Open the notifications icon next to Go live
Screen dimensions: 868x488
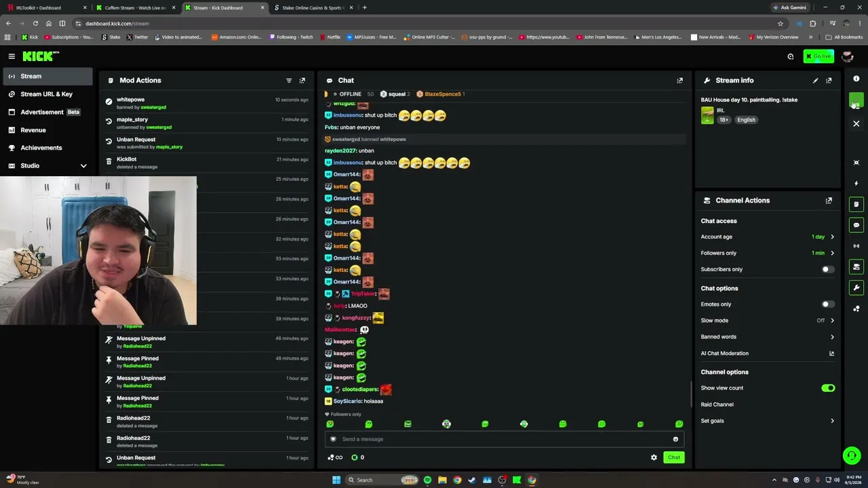click(x=791, y=56)
